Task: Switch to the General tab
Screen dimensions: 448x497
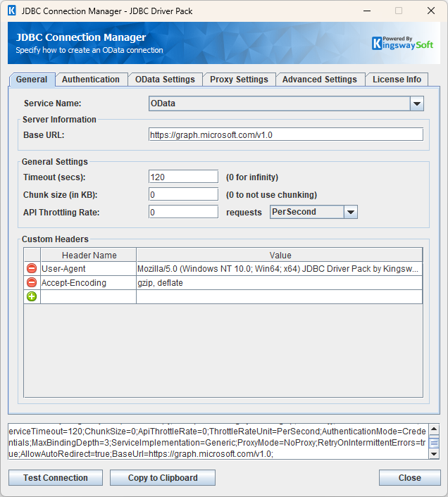Action: click(32, 80)
